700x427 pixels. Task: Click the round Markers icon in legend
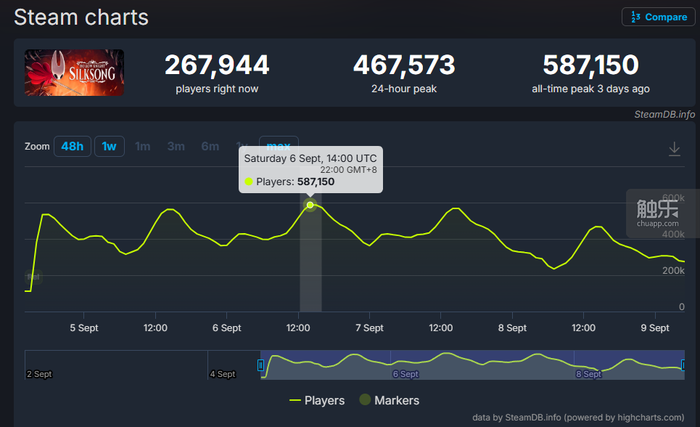pos(362,400)
